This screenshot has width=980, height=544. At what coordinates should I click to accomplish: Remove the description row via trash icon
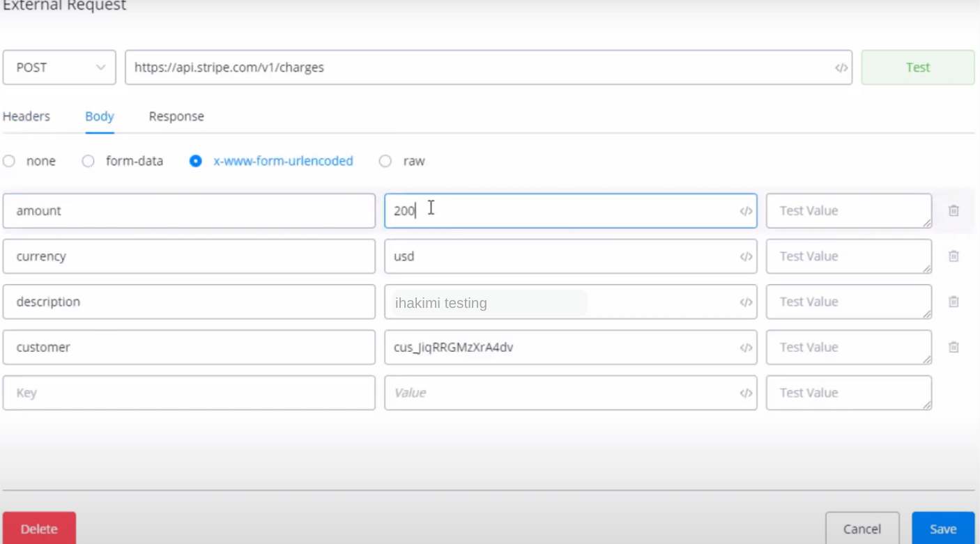pyautogui.click(x=954, y=302)
